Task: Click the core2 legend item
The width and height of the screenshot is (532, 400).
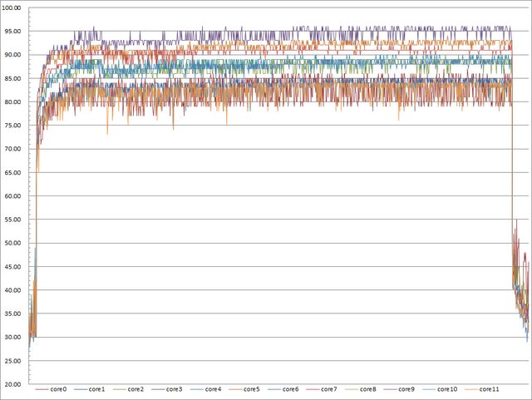Action: tap(138, 389)
